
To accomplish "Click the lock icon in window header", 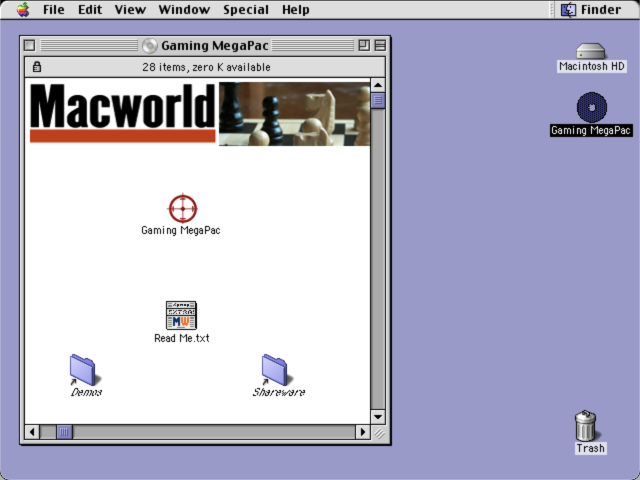I will (37, 67).
